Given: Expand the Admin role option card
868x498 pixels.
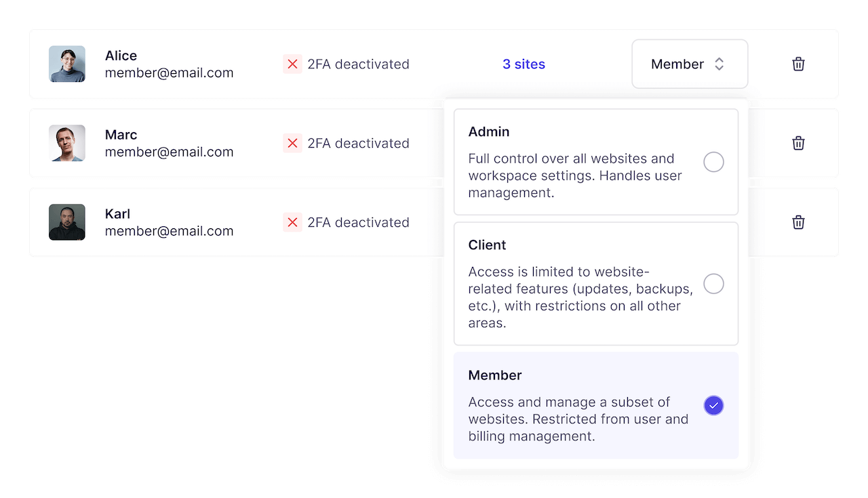Looking at the screenshot, I should pyautogui.click(x=595, y=161).
